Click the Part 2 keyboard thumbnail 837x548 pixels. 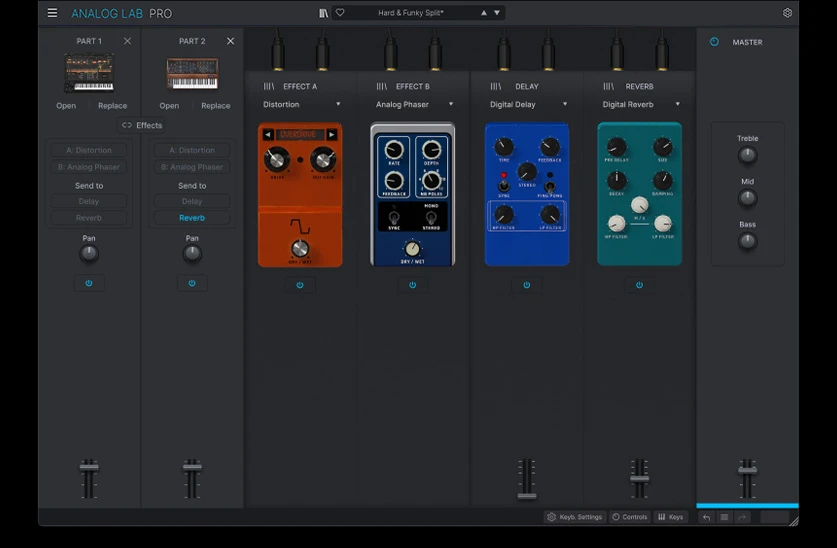(x=192, y=74)
